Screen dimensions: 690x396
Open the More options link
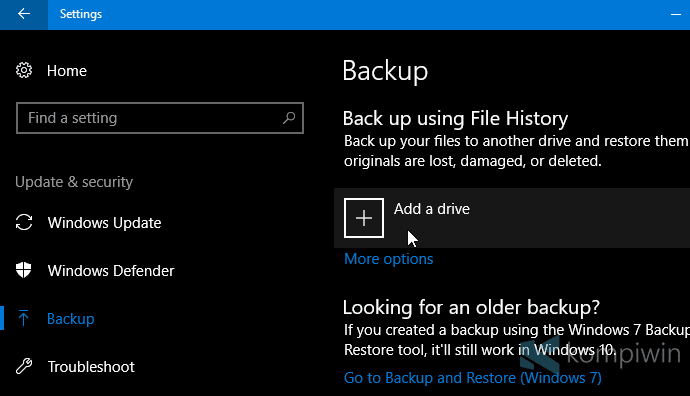(389, 259)
